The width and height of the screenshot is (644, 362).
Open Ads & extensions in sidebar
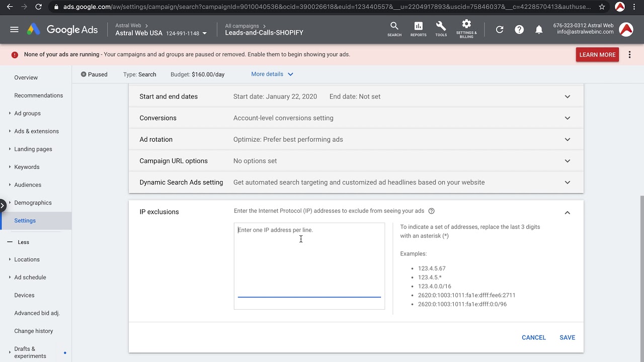pyautogui.click(x=36, y=131)
